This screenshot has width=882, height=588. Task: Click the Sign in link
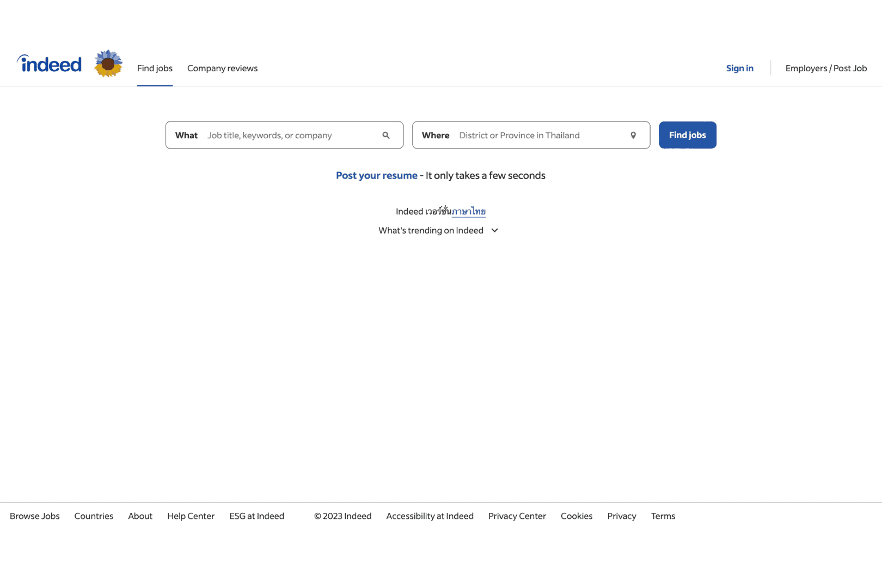(739, 68)
